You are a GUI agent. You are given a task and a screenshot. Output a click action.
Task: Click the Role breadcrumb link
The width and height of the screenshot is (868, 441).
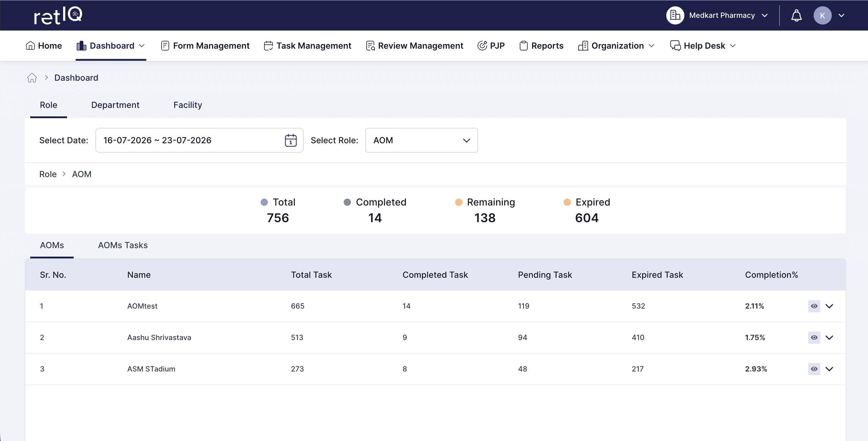coord(48,174)
